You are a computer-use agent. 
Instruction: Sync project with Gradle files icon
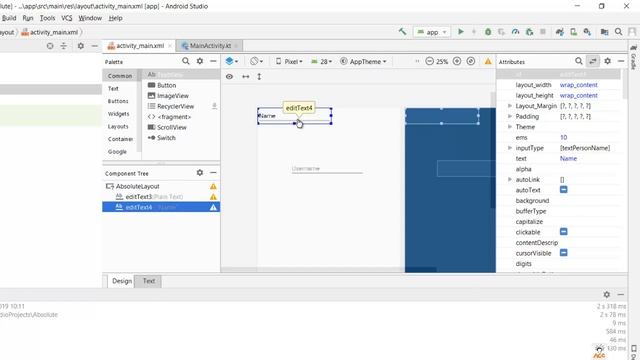tap(560, 31)
